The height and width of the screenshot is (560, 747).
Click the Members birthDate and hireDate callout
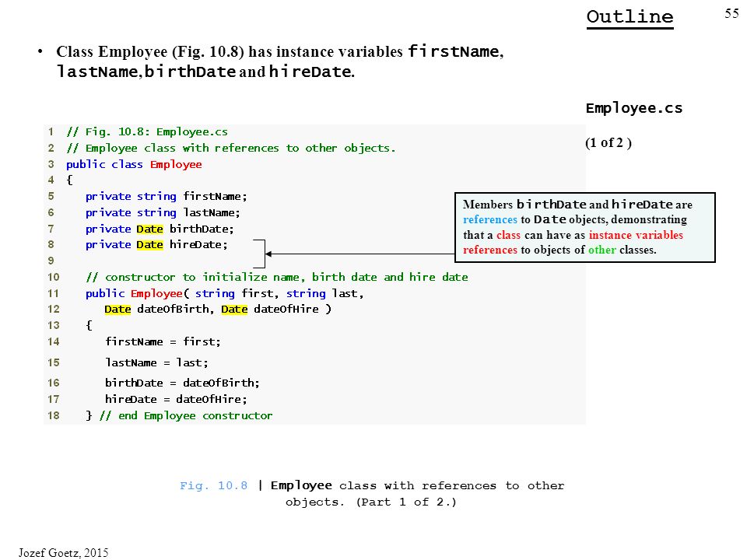(x=585, y=227)
